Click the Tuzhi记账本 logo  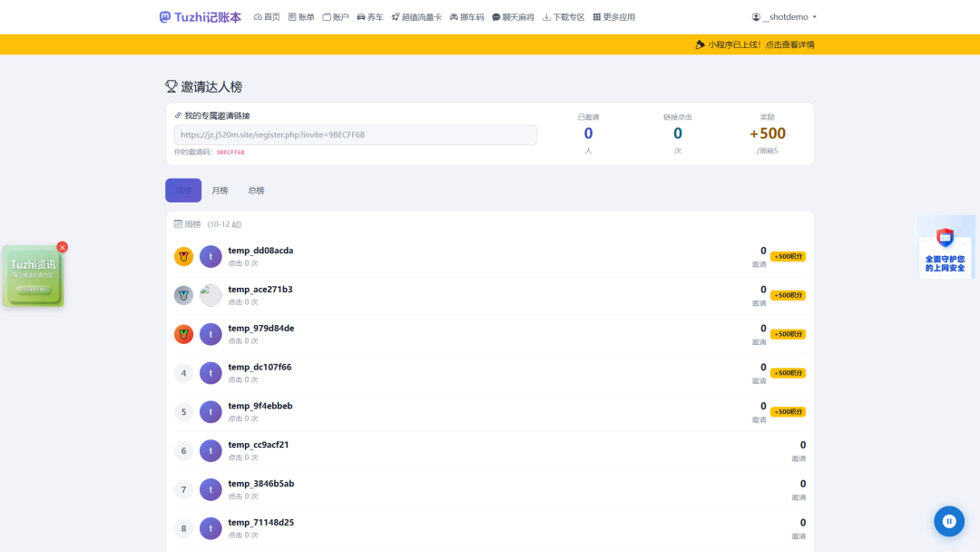click(200, 17)
